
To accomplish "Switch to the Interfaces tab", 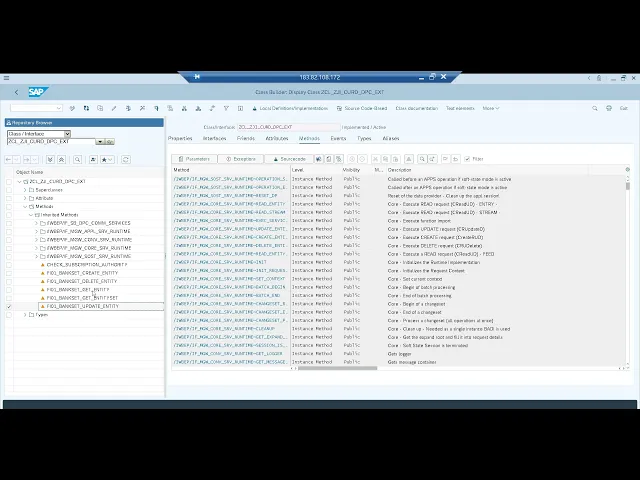I will click(214, 139).
